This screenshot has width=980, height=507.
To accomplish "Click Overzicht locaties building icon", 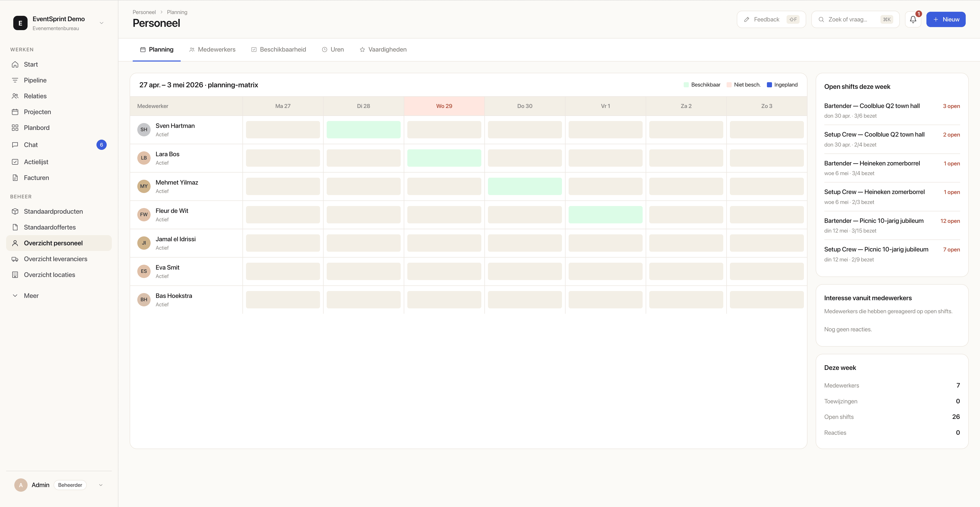I will pos(15,275).
